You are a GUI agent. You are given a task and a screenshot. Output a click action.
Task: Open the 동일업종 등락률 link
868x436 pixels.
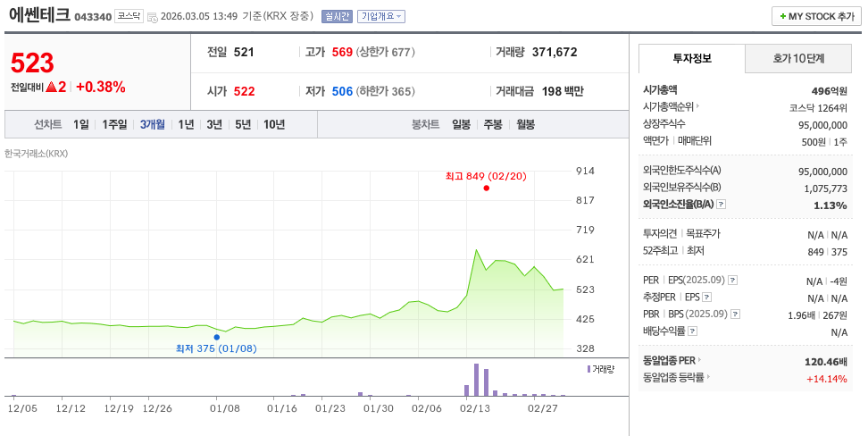coord(673,377)
